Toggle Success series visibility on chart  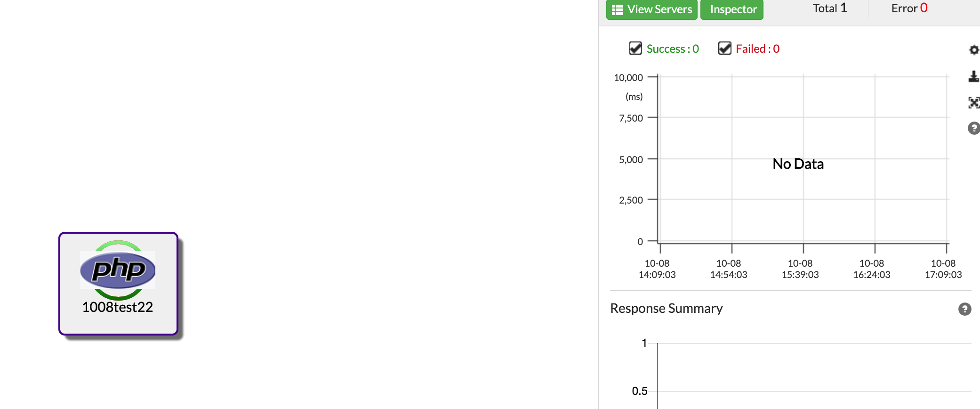pos(671,49)
